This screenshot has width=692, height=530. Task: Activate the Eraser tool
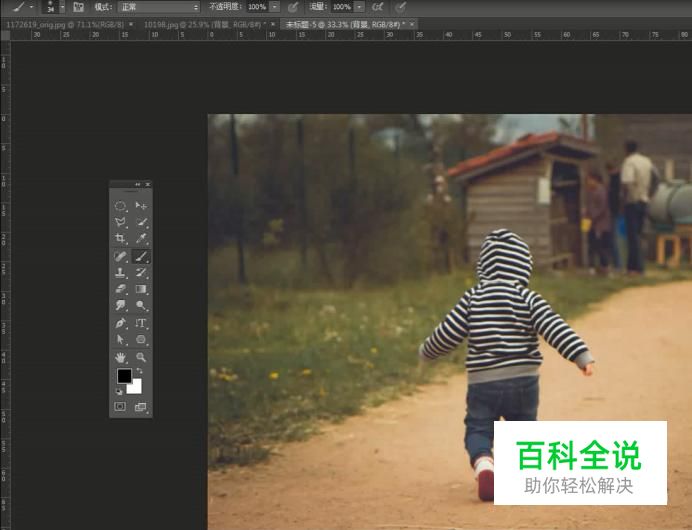(x=120, y=289)
